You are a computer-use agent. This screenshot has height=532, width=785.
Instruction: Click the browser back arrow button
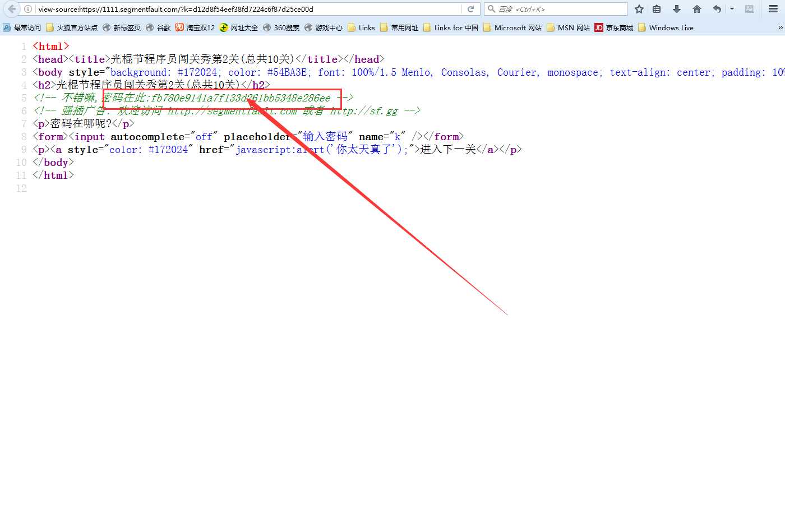(x=12, y=9)
